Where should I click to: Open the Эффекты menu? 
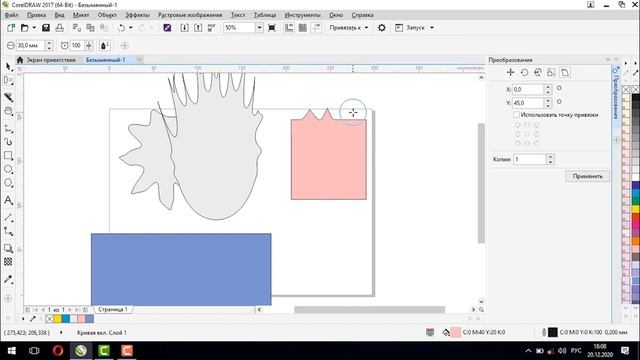(x=138, y=15)
